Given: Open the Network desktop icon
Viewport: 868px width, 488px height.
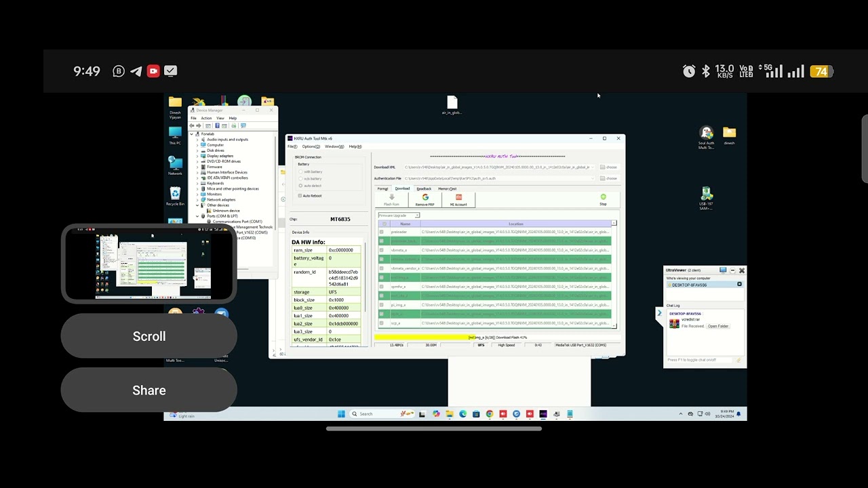Looking at the screenshot, I should click(175, 165).
